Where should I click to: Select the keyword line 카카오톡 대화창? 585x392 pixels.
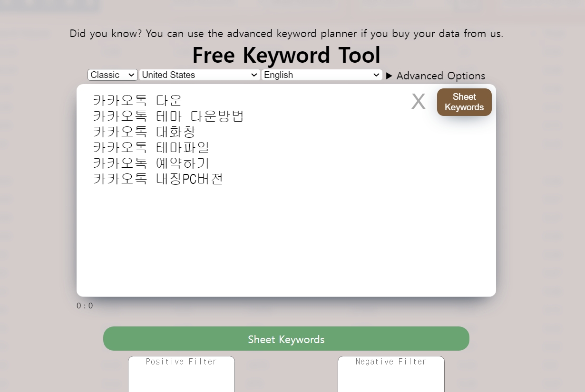(145, 132)
